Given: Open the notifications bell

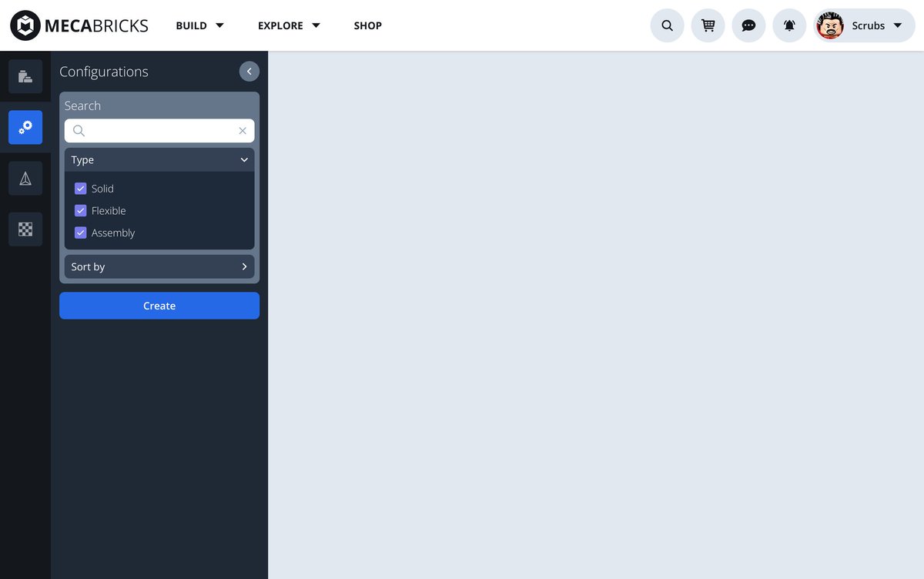Looking at the screenshot, I should coord(789,25).
